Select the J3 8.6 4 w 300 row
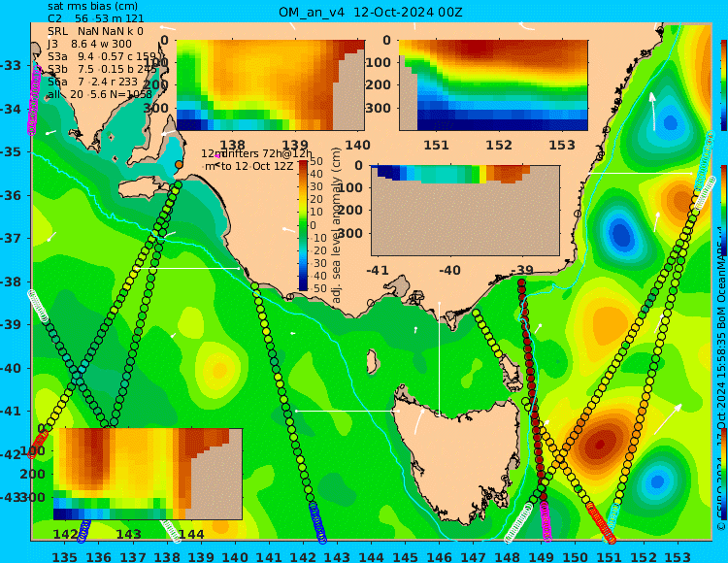728x563 pixels. click(89, 44)
